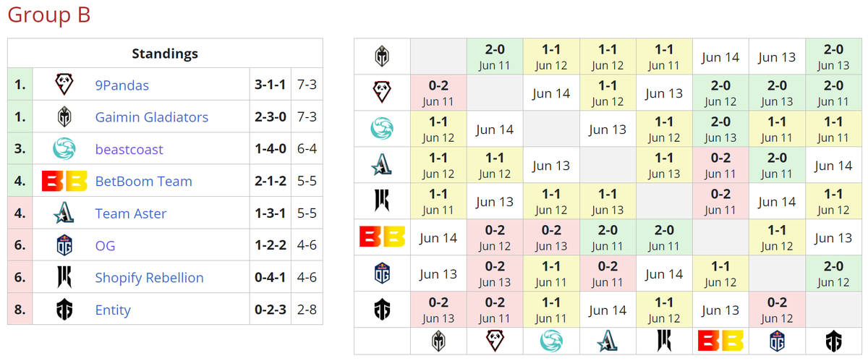Click the Standings table header
The height and width of the screenshot is (361, 868).
click(165, 54)
